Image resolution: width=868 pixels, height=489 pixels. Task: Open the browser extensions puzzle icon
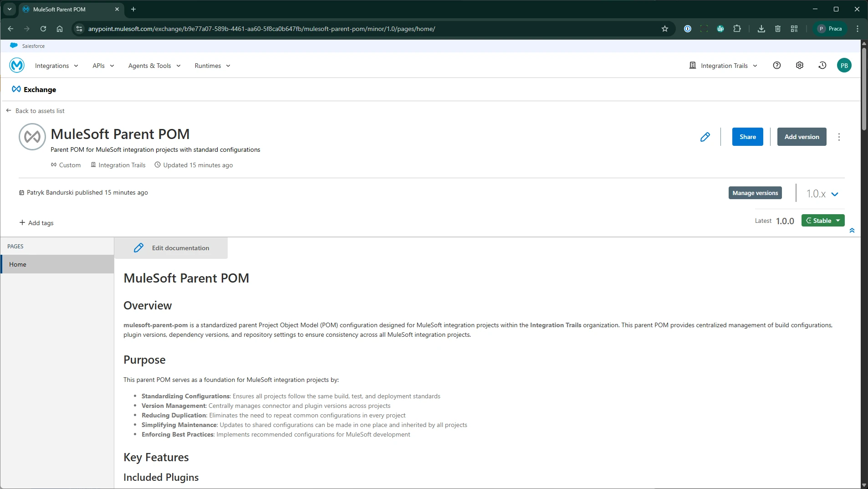point(737,29)
